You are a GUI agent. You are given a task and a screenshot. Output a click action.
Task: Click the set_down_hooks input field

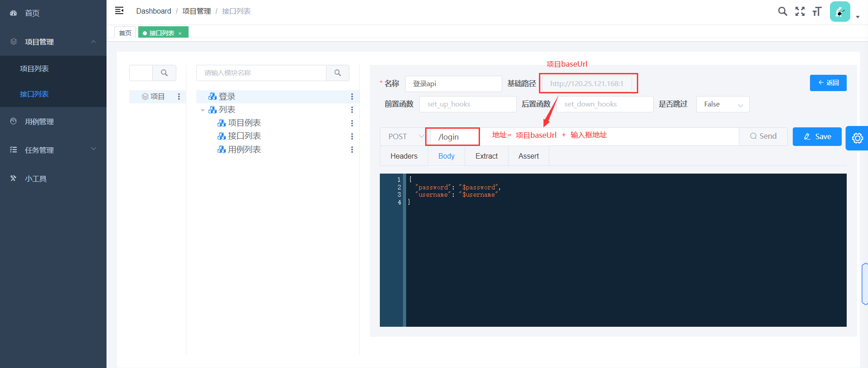(x=605, y=104)
